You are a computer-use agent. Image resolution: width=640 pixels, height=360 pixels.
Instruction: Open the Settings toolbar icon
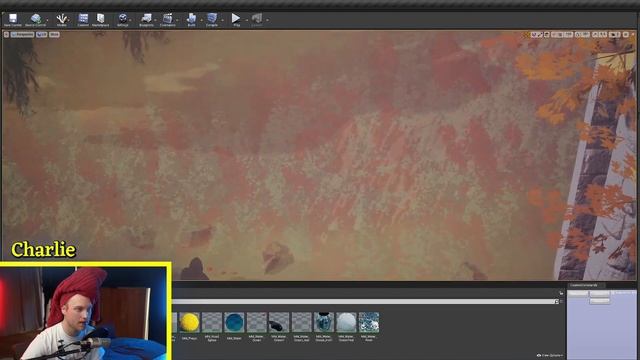(122, 19)
